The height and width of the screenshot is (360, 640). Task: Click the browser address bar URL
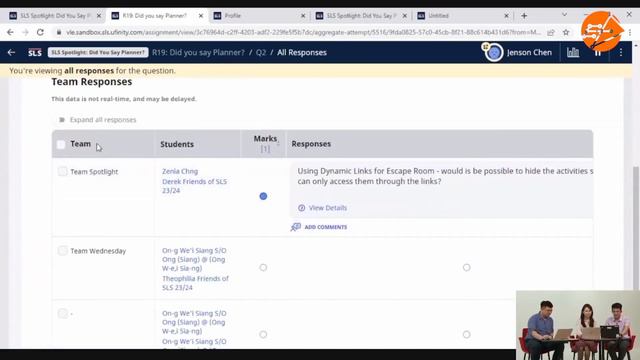(x=303, y=32)
